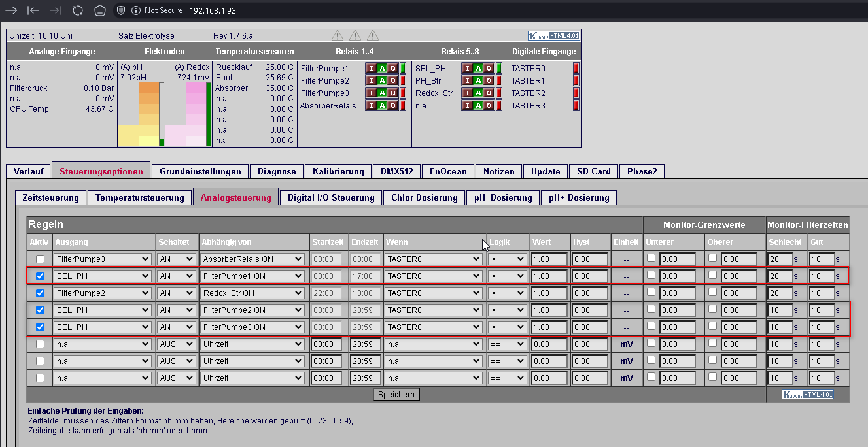Switch to Kalibrierung tab
This screenshot has height=447, width=868.
click(x=338, y=171)
